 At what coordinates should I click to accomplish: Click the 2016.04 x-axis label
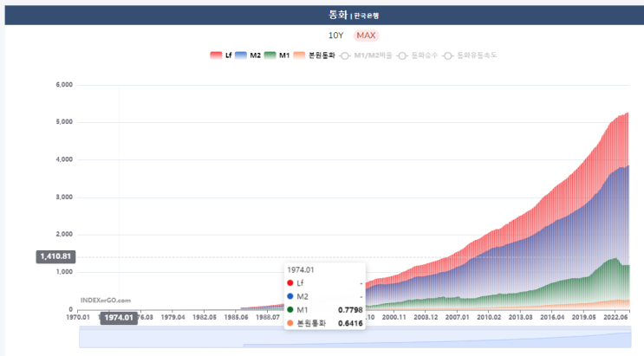pyautogui.click(x=552, y=317)
